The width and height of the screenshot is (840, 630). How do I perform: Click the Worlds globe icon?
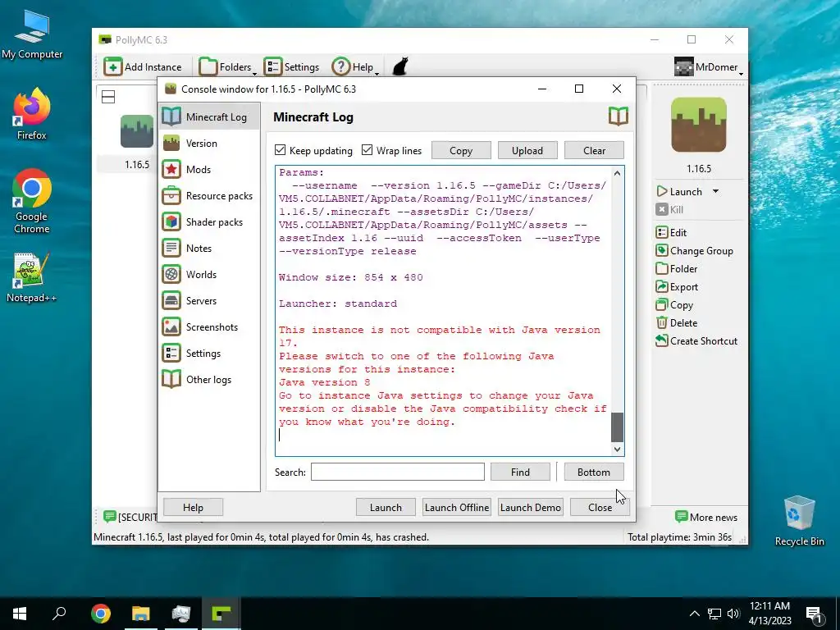[171, 274]
